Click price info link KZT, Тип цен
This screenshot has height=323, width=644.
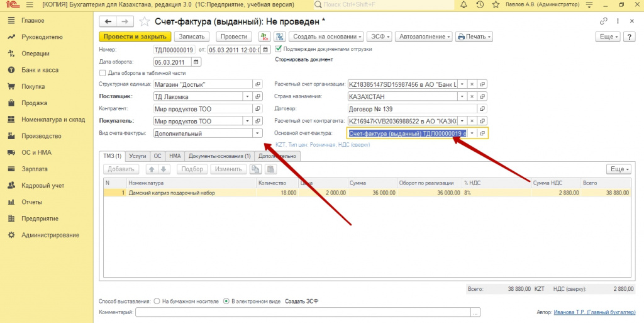point(323,145)
